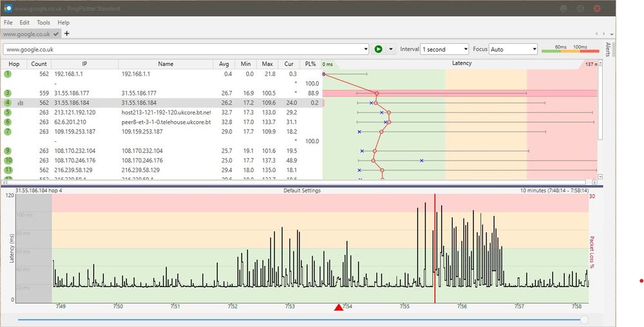The width and height of the screenshot is (644, 327).
Task: Open the Tools menu
Action: click(43, 23)
